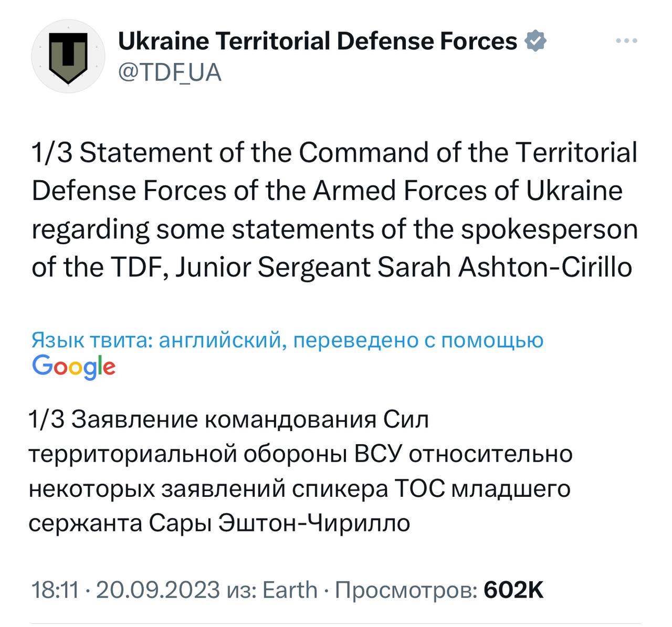
Task: Click the @TDF_UA handle
Action: click(x=170, y=72)
